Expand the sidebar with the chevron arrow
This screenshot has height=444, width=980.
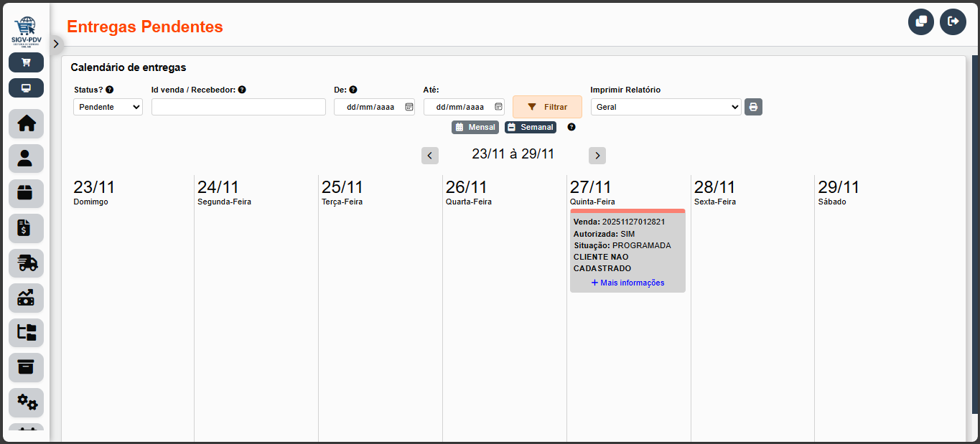tap(56, 44)
